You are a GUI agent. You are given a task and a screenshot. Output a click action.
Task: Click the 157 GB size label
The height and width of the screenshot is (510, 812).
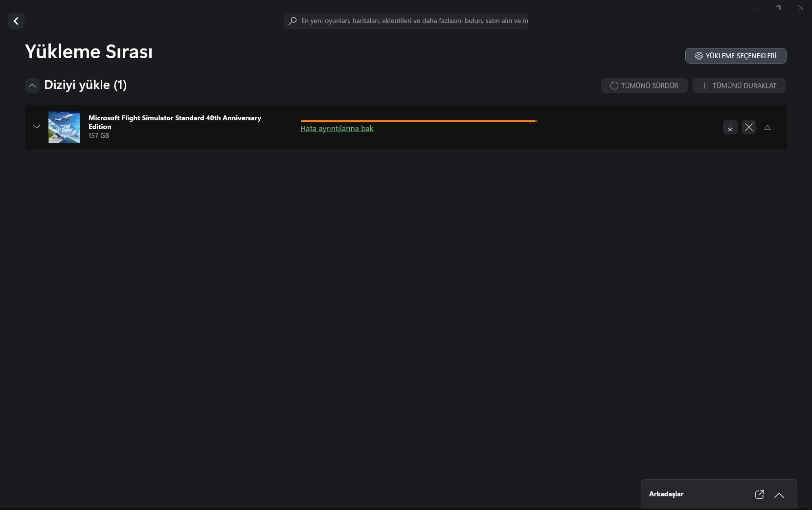pyautogui.click(x=99, y=135)
